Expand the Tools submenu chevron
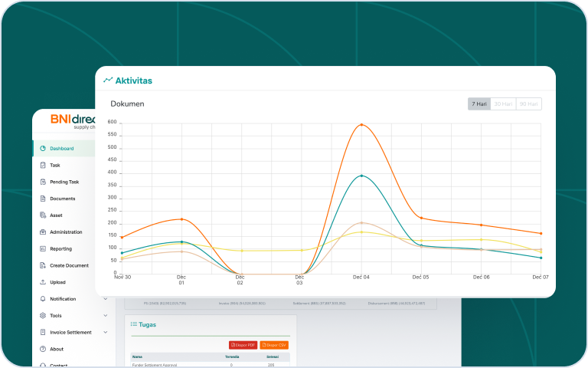The height and width of the screenshot is (368, 588). (x=105, y=316)
